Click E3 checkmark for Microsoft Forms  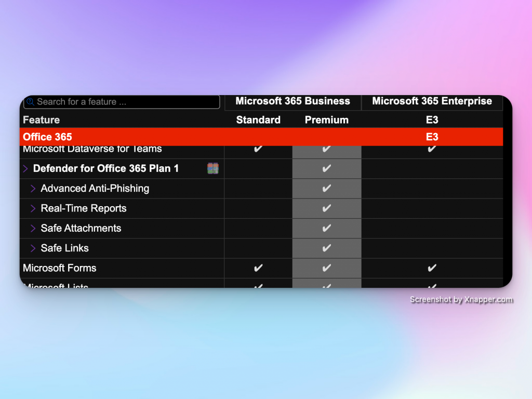click(x=432, y=268)
